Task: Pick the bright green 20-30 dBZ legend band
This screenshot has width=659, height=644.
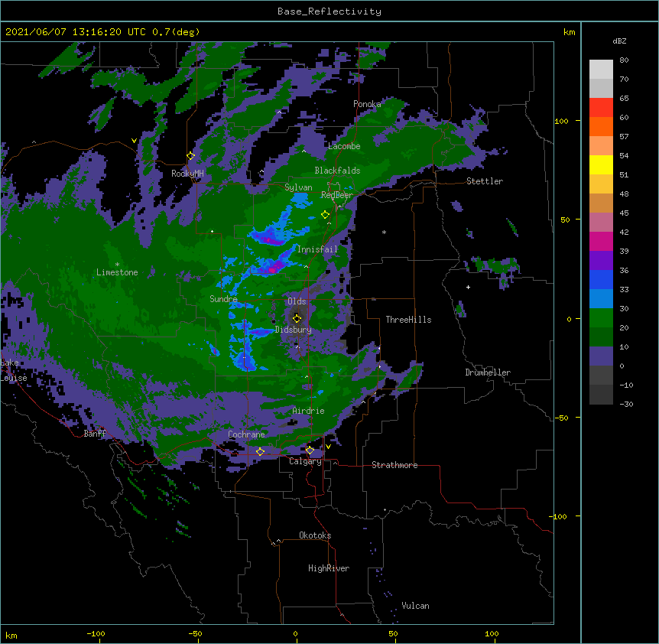Action: (x=601, y=318)
